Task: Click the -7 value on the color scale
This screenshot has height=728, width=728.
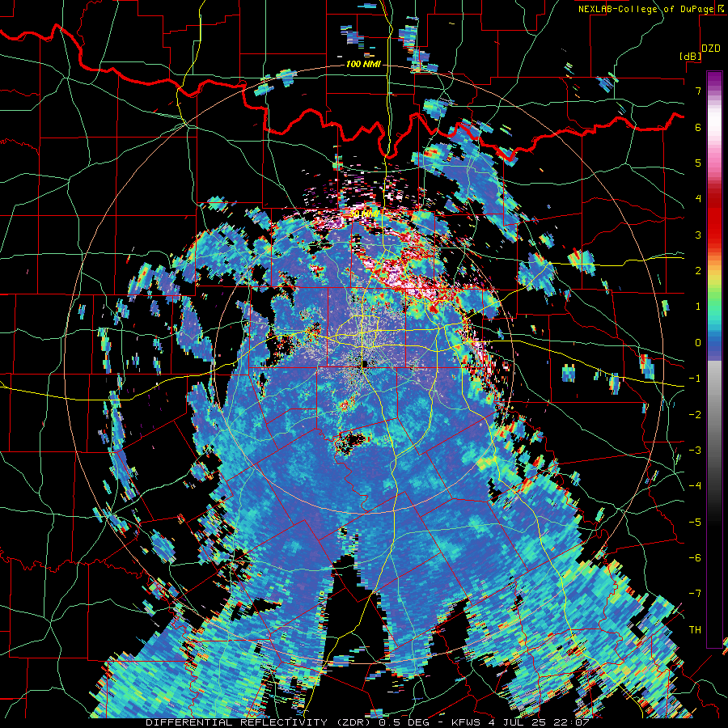Action: click(x=695, y=594)
